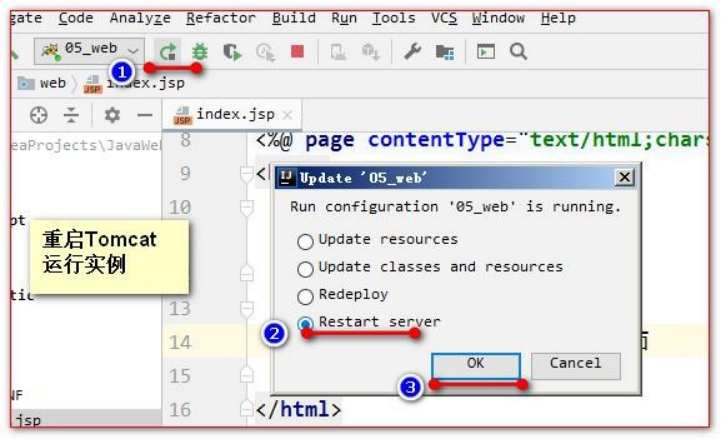Viewport: 722px width, 439px height.
Task: Toggle the code fold marker on line 10
Action: (x=247, y=208)
